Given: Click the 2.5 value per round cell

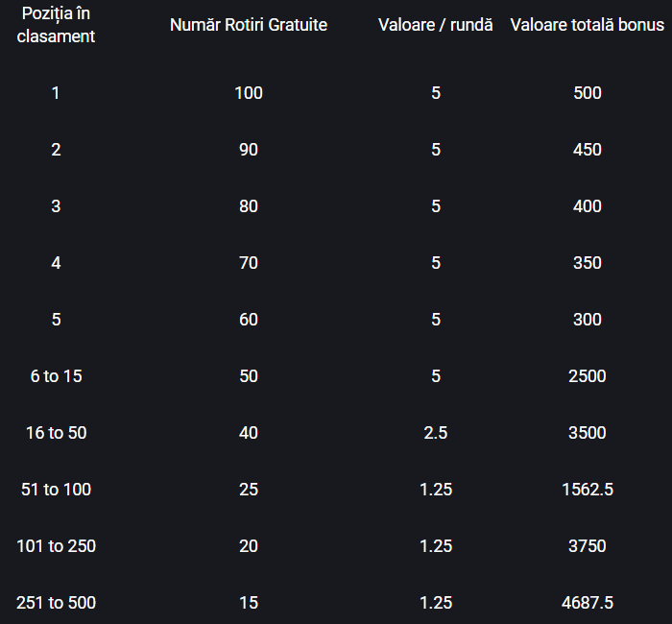Looking at the screenshot, I should click(x=436, y=432).
